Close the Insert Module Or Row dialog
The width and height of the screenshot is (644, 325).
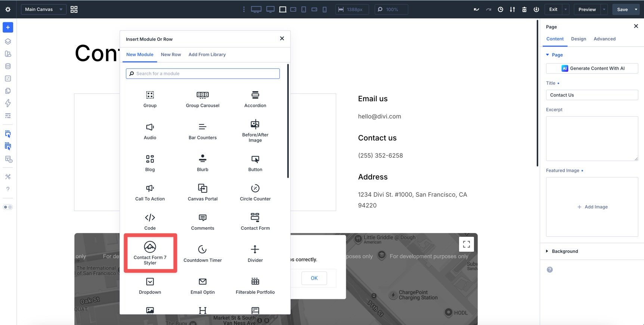click(x=282, y=38)
